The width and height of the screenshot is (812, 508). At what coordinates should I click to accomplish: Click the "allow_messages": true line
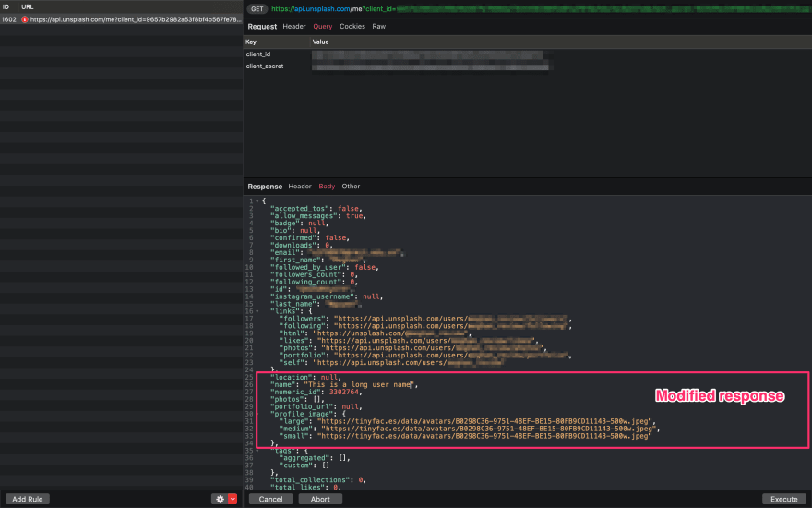click(318, 215)
